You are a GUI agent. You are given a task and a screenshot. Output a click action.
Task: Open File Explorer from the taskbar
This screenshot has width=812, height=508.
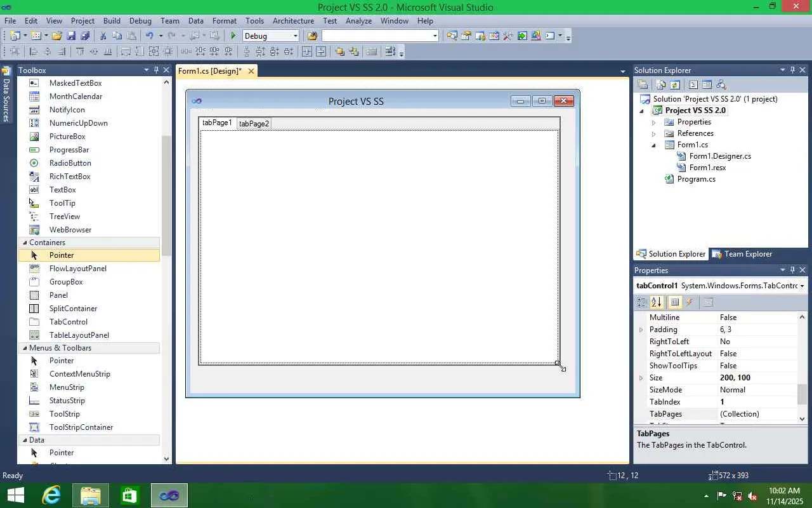click(x=91, y=495)
